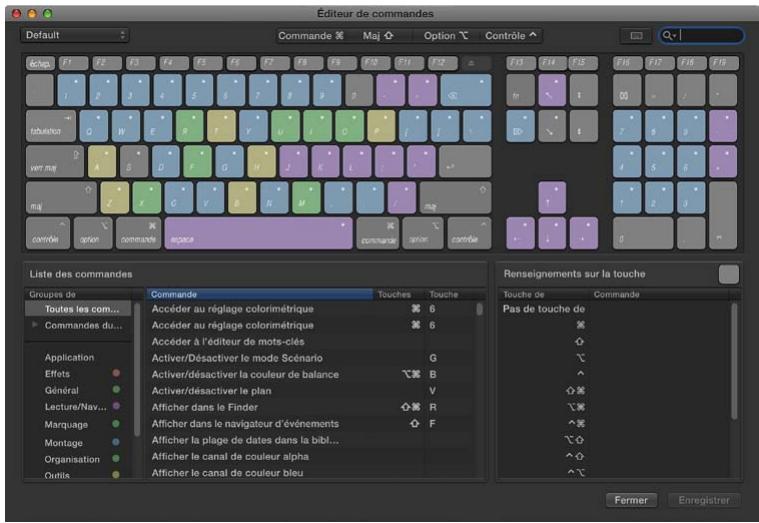Viewport: 759px width, 523px height.
Task: Select Activer/désactiver la couleur de balance
Action: tap(310, 375)
